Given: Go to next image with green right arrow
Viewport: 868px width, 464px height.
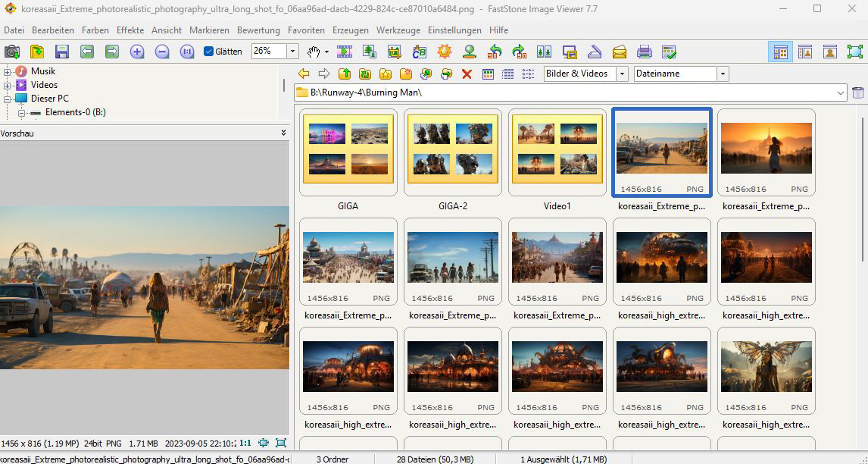Looking at the screenshot, I should click(x=112, y=52).
